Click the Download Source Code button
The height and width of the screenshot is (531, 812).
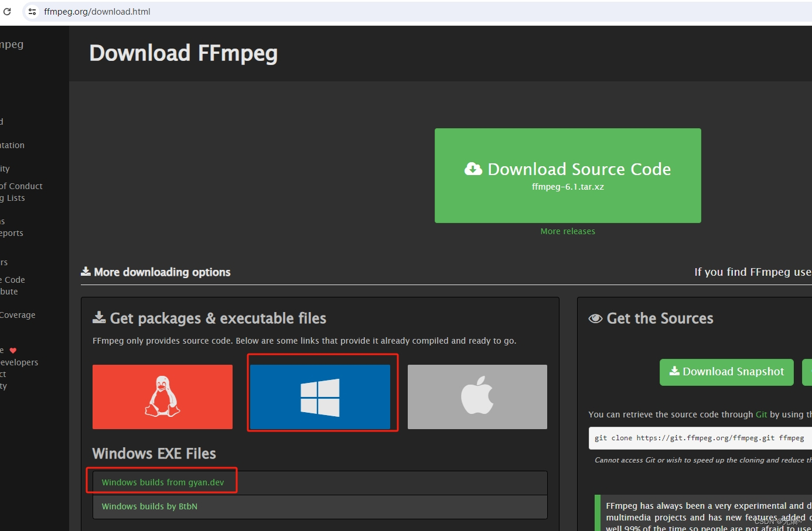point(568,176)
